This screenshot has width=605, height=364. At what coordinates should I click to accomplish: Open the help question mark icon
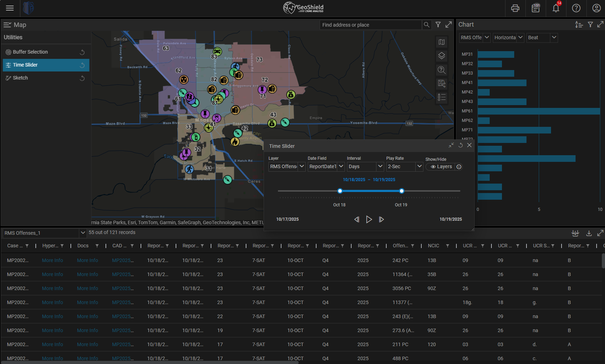click(x=576, y=8)
